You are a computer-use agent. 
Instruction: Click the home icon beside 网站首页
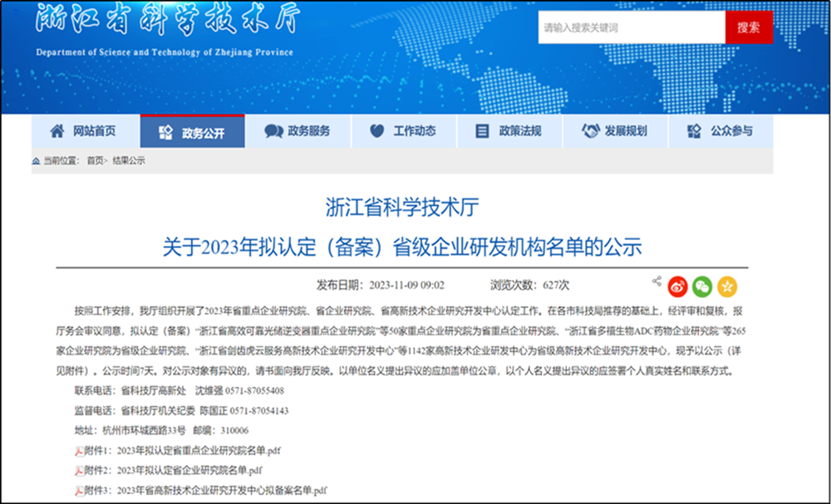pos(57,131)
